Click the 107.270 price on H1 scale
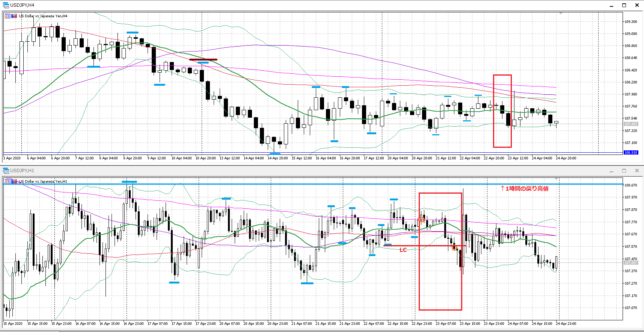This screenshot has height=332, width=644. coord(631,283)
